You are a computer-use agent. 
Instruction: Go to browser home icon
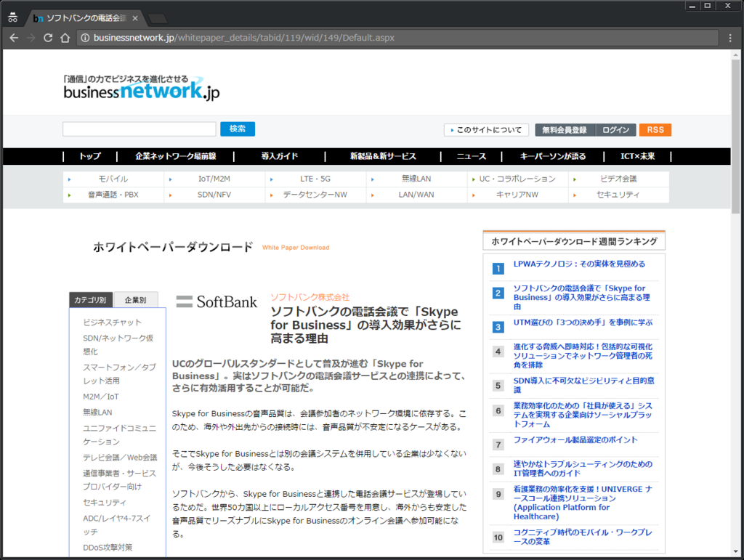pos(65,38)
